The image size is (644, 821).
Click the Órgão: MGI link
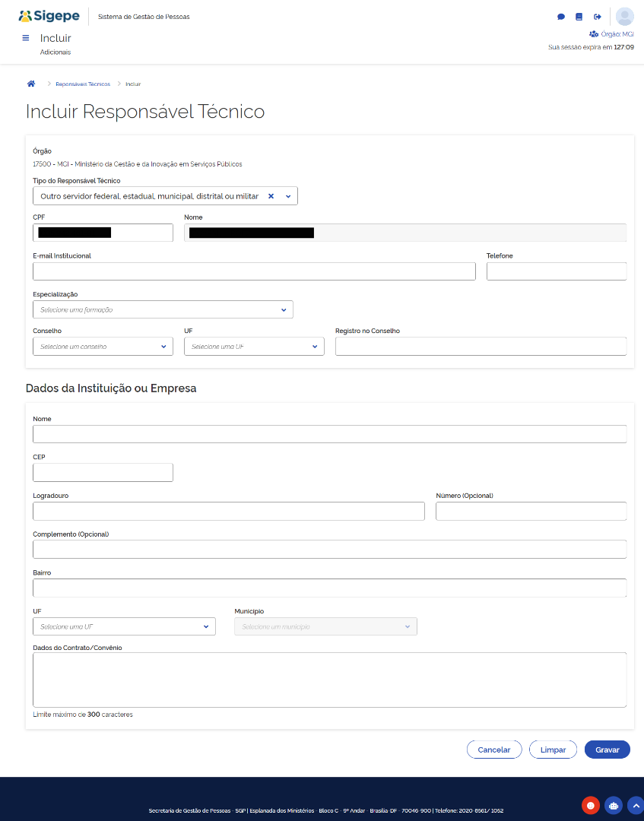pos(611,34)
